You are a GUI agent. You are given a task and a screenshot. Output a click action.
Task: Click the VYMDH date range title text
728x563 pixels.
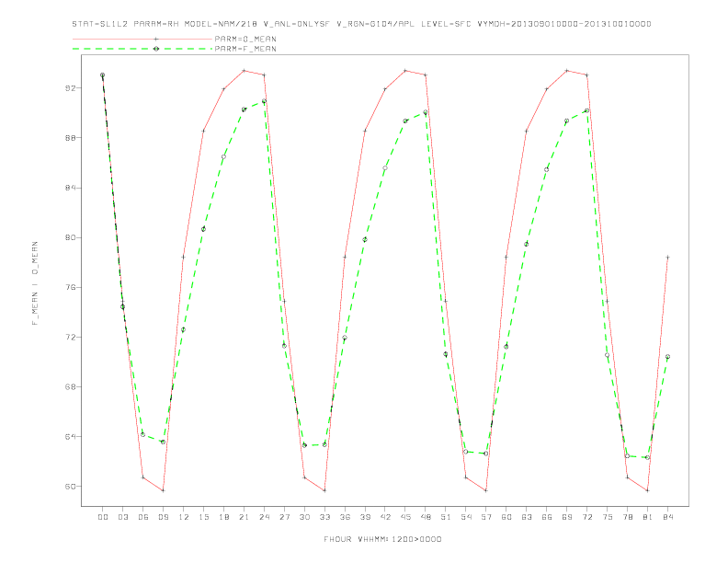tap(564, 24)
